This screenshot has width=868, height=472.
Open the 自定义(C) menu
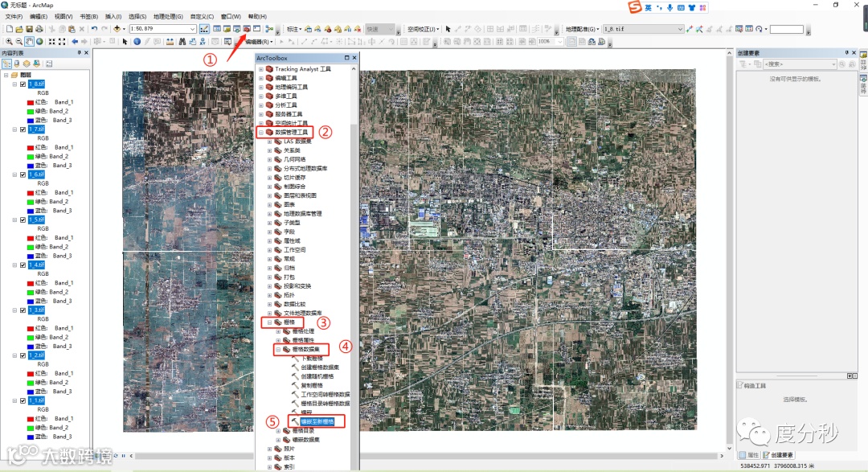[201, 16]
